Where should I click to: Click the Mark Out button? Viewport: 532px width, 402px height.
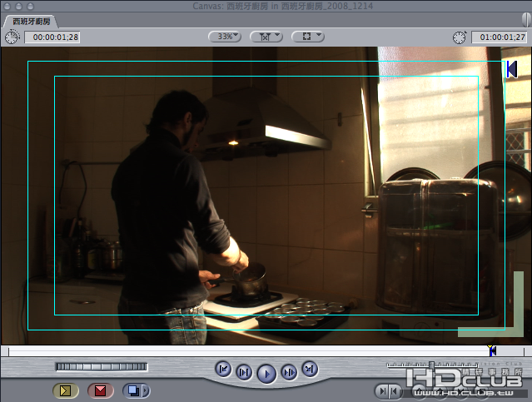pos(395,391)
